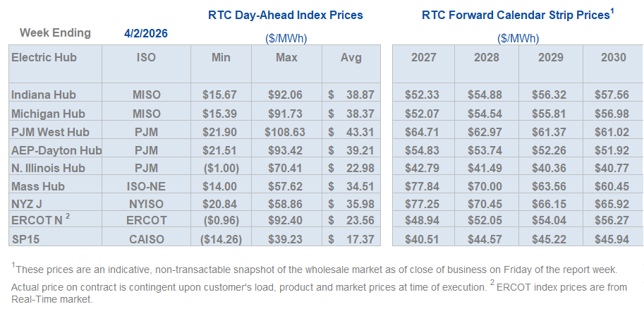This screenshot has width=644, height=309.
Task: Click the SP15 minimum price cell
Action: 221,239
